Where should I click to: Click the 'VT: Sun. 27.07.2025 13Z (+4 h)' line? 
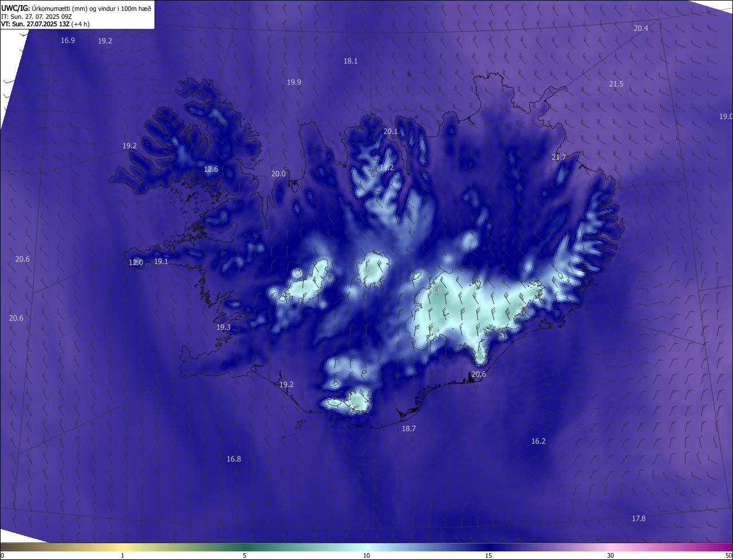click(45, 24)
